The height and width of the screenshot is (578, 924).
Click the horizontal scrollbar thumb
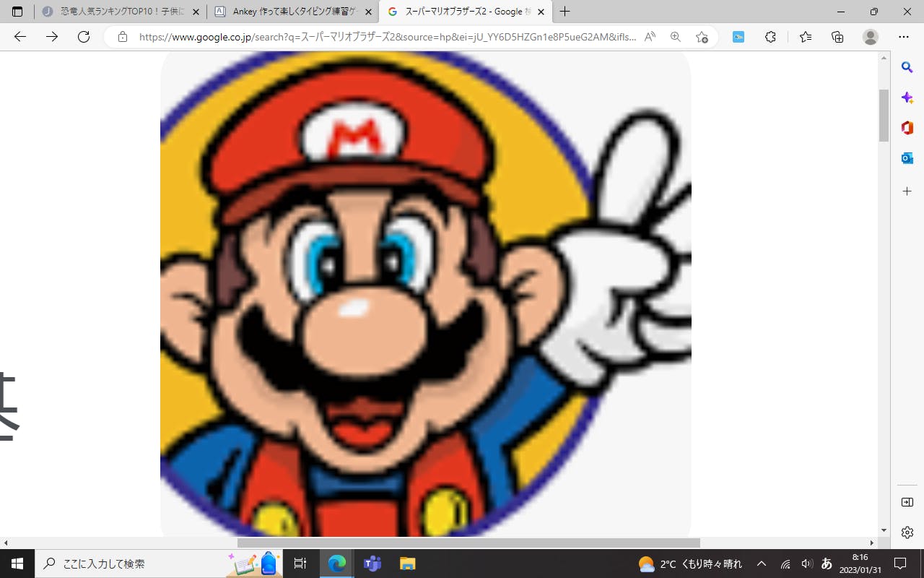(468, 543)
